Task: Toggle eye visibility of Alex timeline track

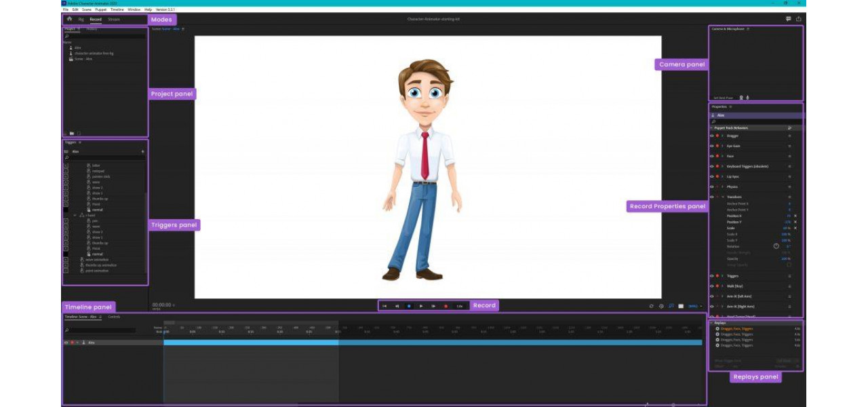Action: point(66,343)
